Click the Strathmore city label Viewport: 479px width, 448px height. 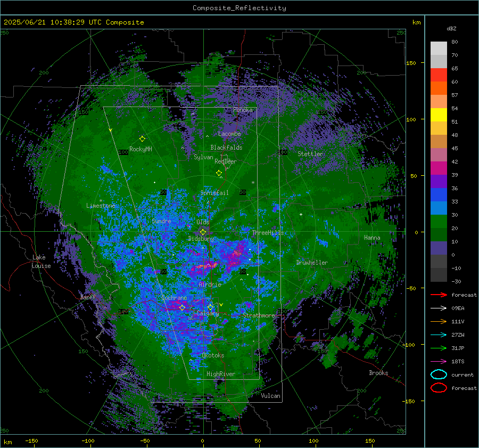click(x=259, y=315)
